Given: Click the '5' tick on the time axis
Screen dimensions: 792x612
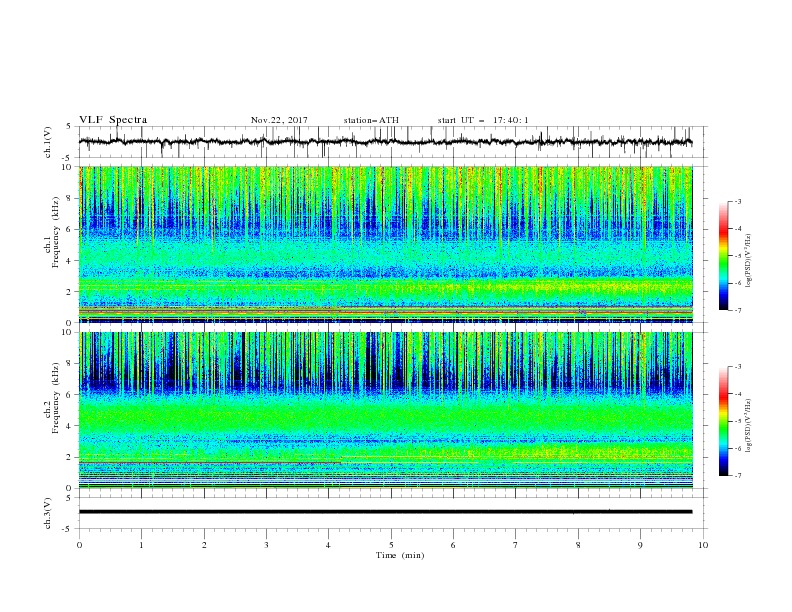Looking at the screenshot, I should click(391, 545).
